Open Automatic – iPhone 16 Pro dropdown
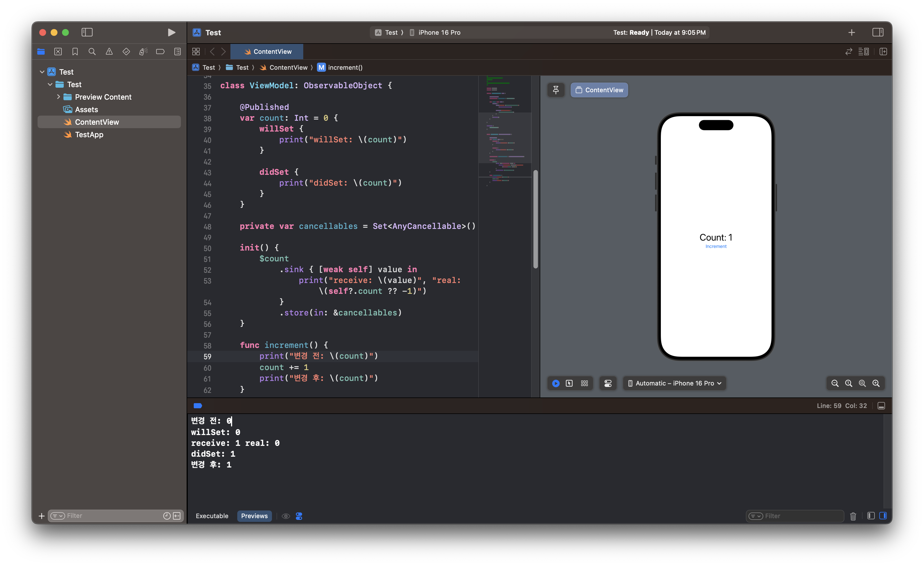The width and height of the screenshot is (924, 566). [675, 383]
